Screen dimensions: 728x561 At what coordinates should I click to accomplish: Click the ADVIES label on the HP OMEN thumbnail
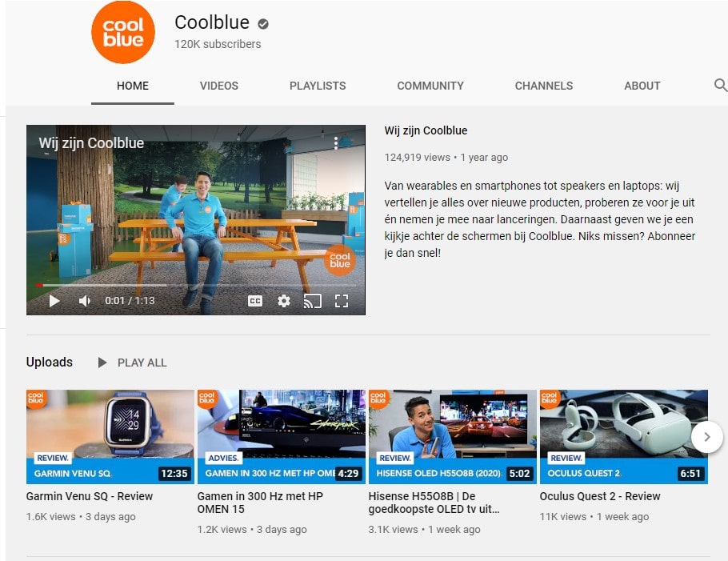tap(223, 459)
